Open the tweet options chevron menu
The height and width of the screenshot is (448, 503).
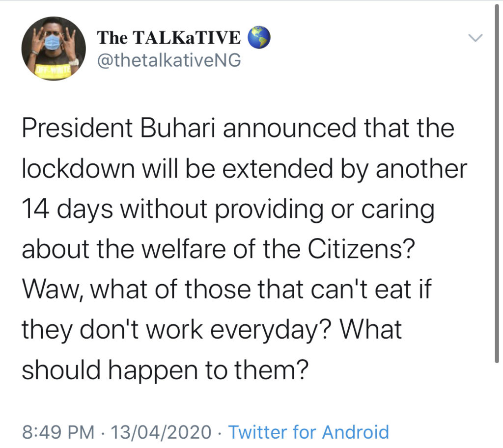[x=475, y=38]
